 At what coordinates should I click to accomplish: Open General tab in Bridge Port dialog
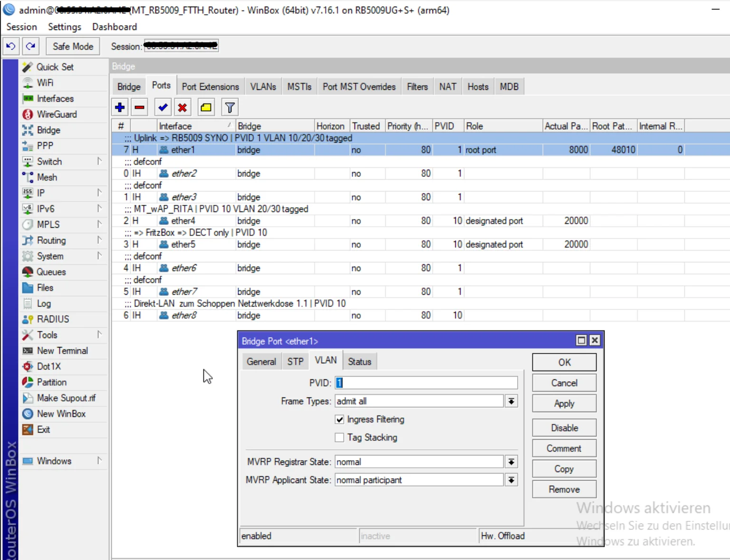261,362
